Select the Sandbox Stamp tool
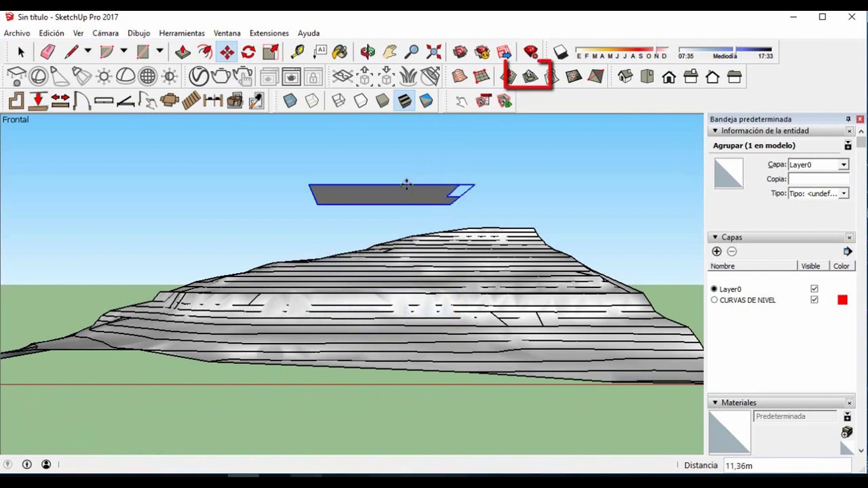868x488 pixels. [x=530, y=77]
